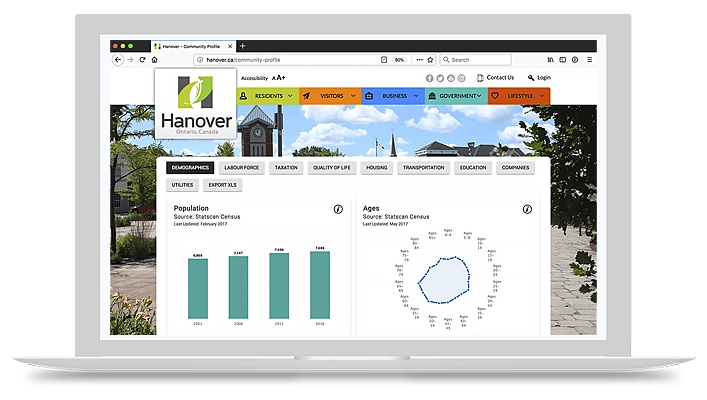Open the Companies tab
Image resolution: width=707 pixels, height=400 pixels.
coord(515,168)
